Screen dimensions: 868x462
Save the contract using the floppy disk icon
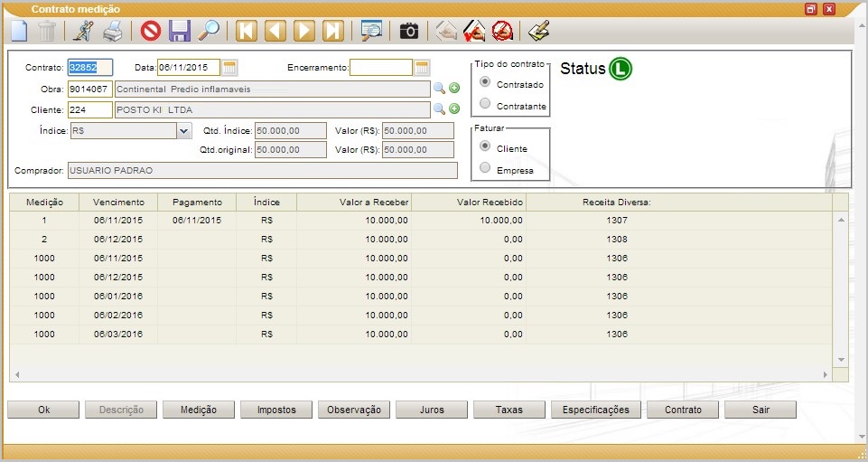click(180, 31)
